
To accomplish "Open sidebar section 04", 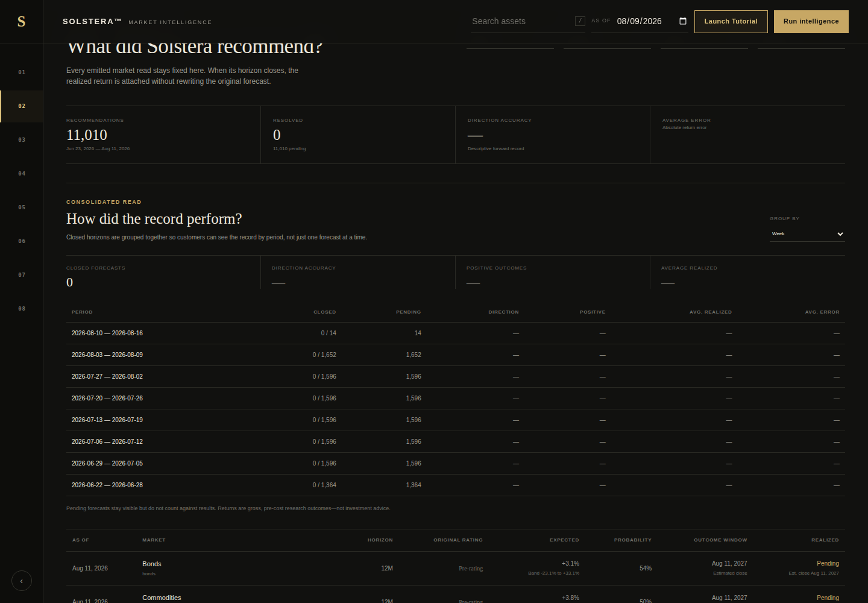I will tap(22, 174).
